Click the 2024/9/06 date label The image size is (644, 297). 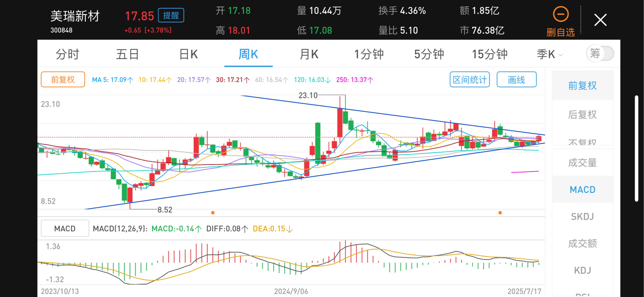(x=291, y=291)
